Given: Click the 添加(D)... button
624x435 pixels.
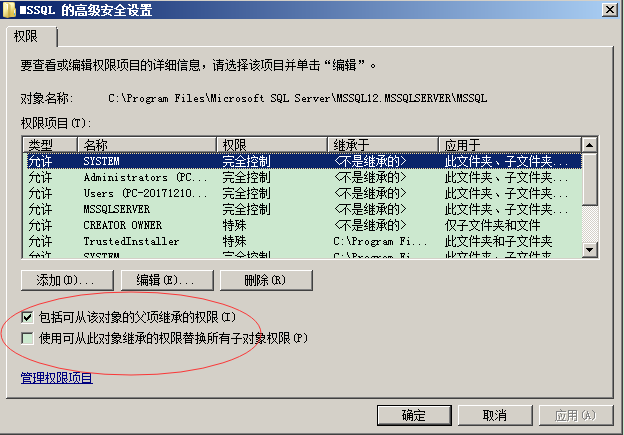Looking at the screenshot, I should click(x=67, y=280).
